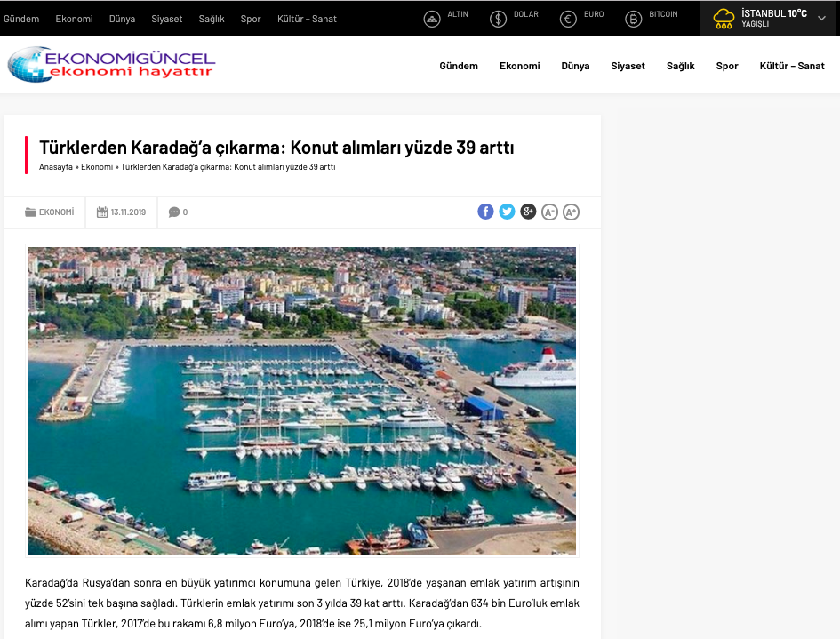Image resolution: width=840 pixels, height=639 pixels.
Task: Click the Bitcoin price icon
Action: [634, 20]
